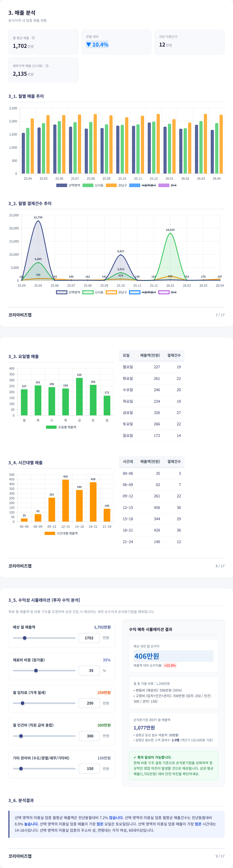Viewport: 233px width, 868px height.
Task: Click the 3_6. 분석결과 heading
Action: 21,800
